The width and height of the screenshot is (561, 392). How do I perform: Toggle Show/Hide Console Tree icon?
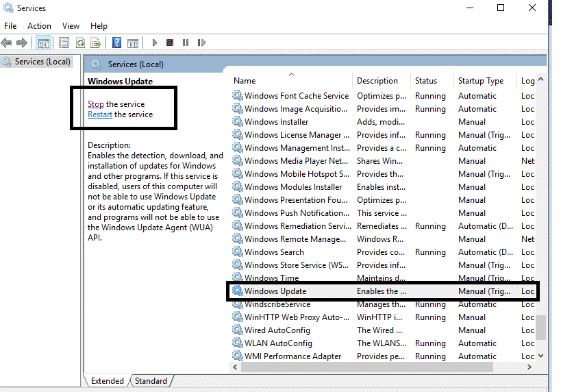point(44,43)
